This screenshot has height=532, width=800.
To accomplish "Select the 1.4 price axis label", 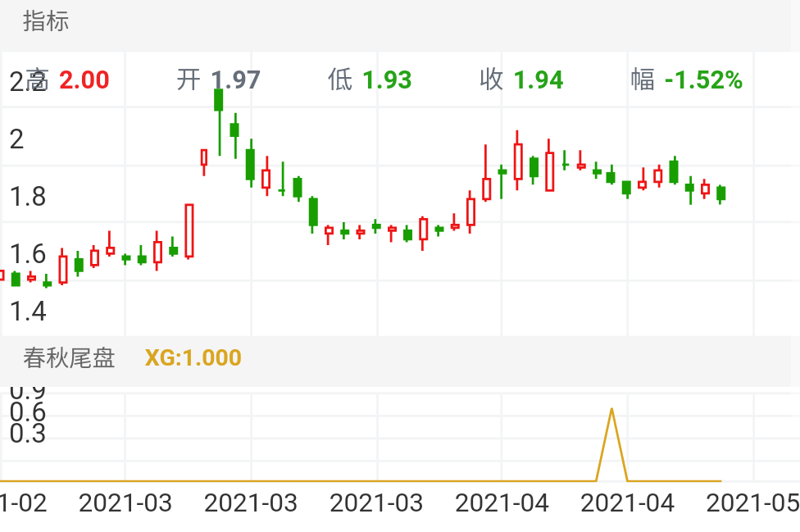I will (28, 311).
